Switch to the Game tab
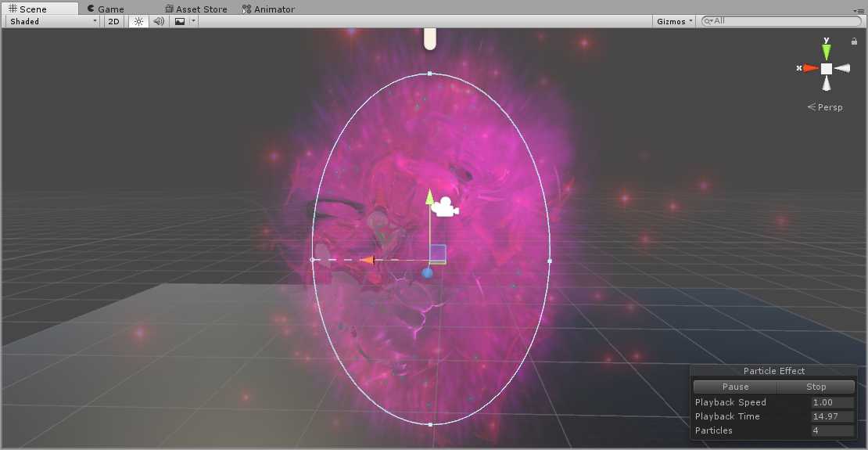Screen dimensions: 868x450 pos(106,9)
